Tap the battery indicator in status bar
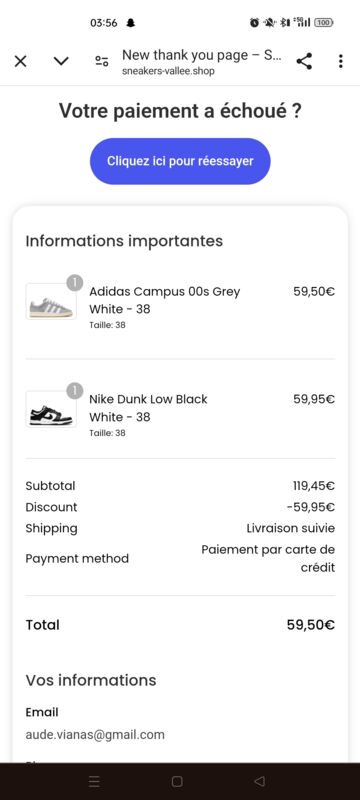Screen dimensions: 360x800 324,22
